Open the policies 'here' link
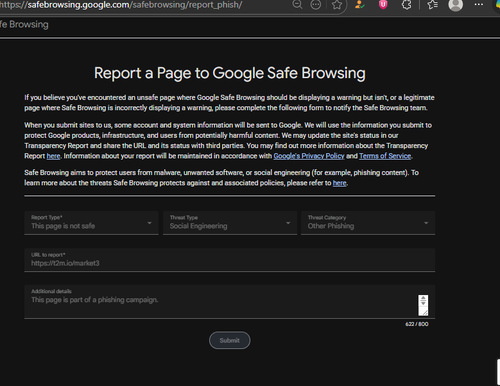The width and height of the screenshot is (500, 386). point(339,183)
